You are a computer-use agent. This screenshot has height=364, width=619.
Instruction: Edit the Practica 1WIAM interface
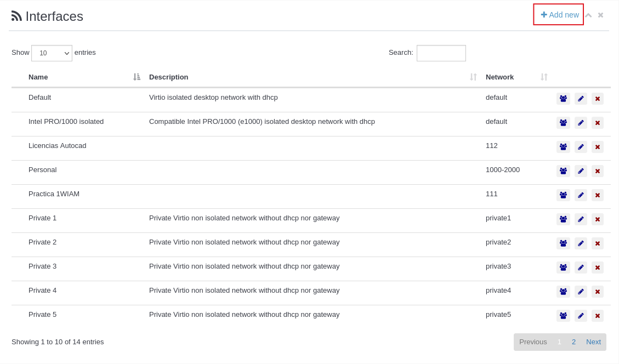(x=581, y=195)
